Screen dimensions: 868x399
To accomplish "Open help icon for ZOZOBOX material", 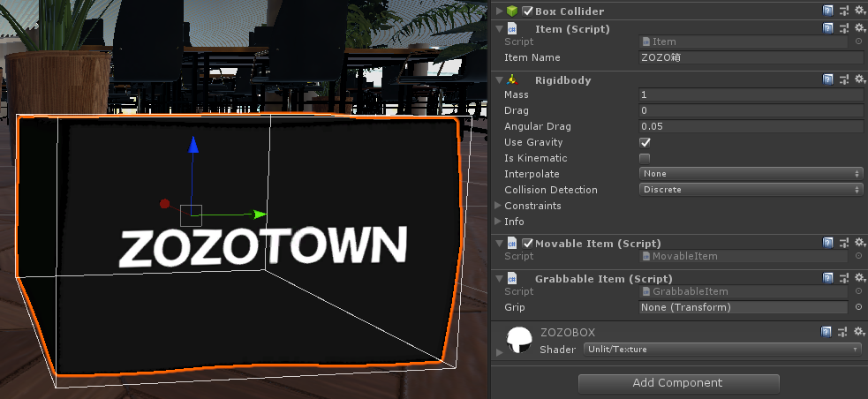I will (826, 332).
